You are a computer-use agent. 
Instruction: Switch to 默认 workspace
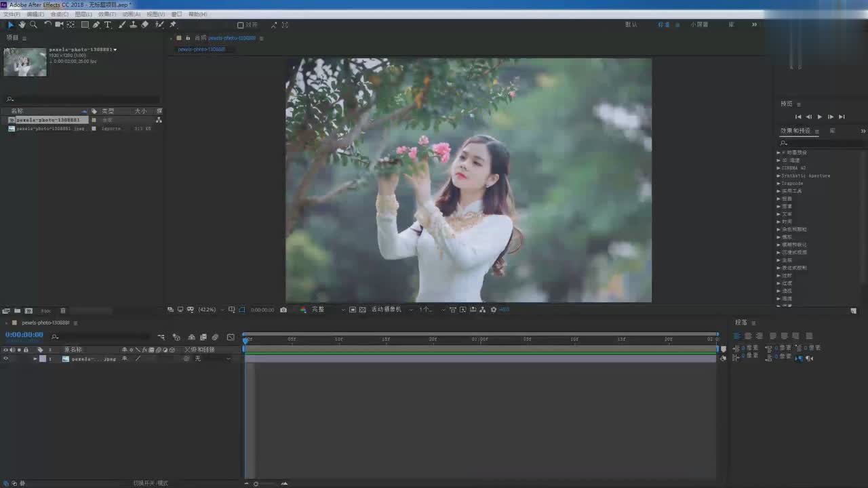point(631,24)
